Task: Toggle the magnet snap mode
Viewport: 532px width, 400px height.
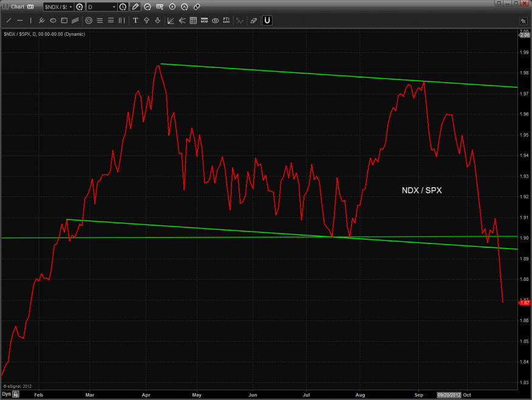Action: tap(267, 21)
